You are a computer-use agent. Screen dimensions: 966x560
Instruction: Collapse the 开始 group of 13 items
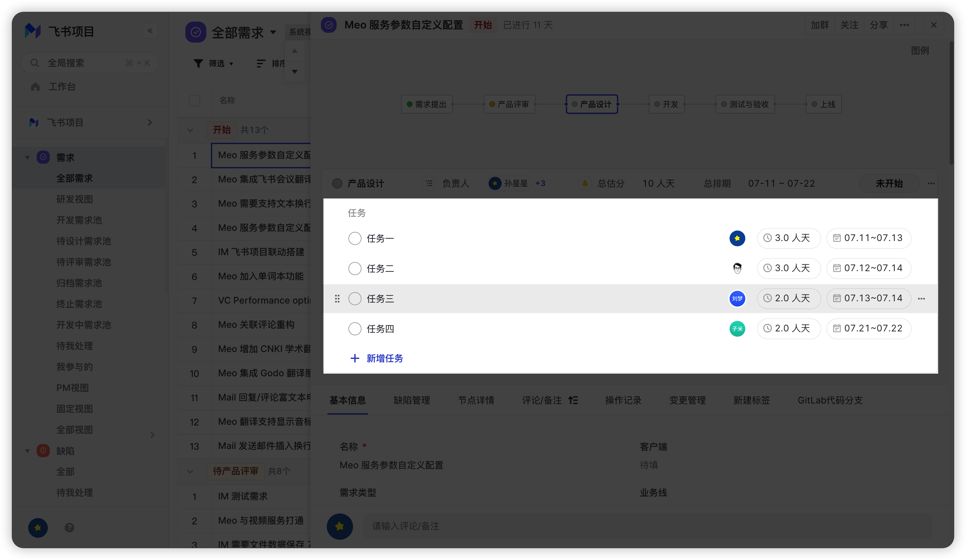pos(190,130)
